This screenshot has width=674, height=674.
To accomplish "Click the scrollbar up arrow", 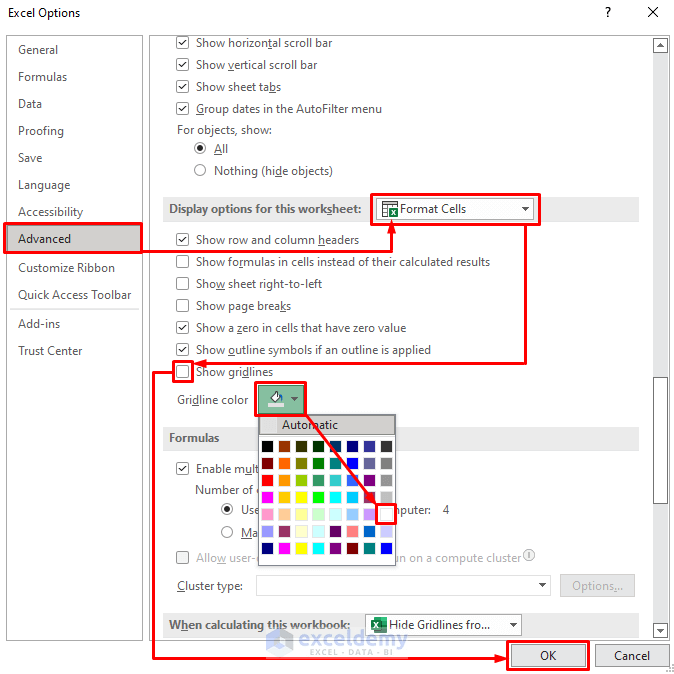I will pyautogui.click(x=660, y=45).
